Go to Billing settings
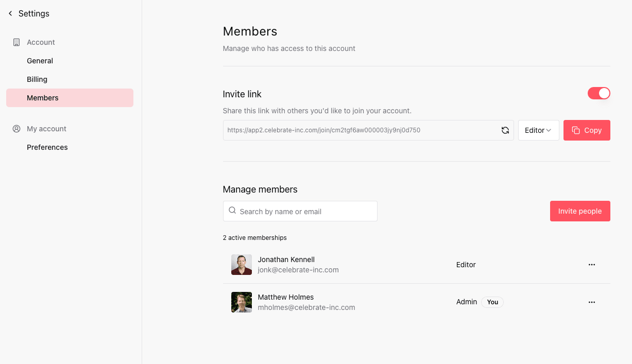 [x=37, y=79]
